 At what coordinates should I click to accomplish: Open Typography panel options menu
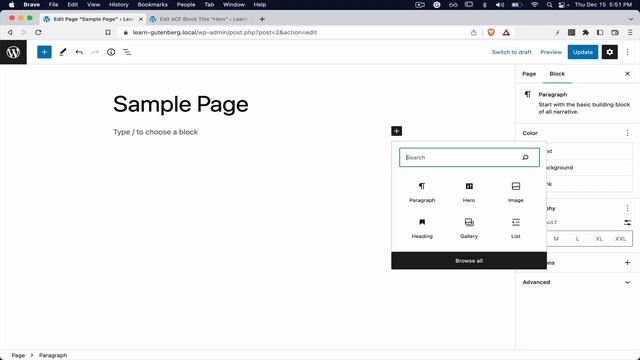(x=627, y=208)
